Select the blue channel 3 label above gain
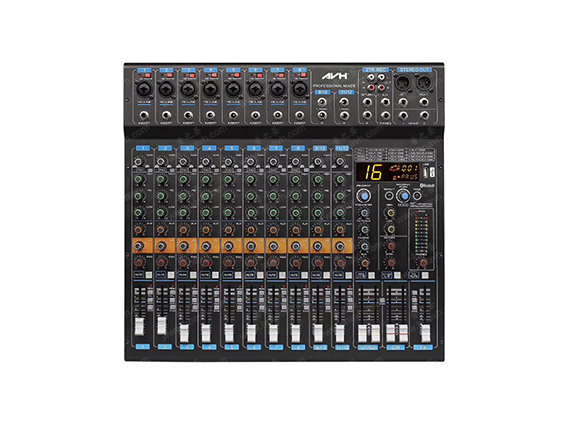This screenshot has width=568, height=426. click(x=187, y=148)
